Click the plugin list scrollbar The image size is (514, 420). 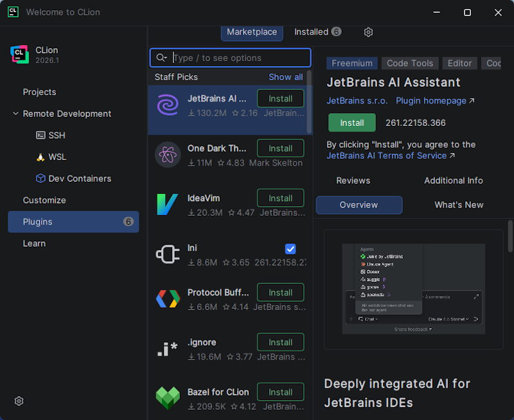pos(309,101)
